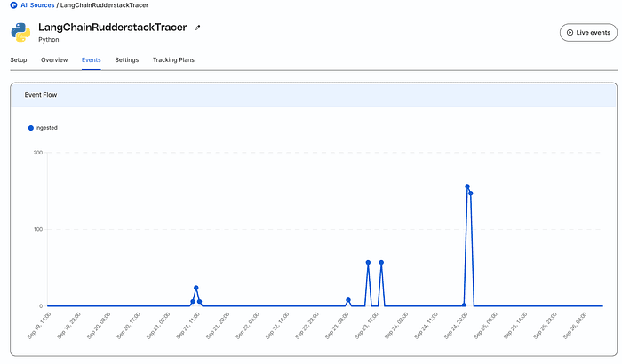Click the 200 y-axis label
The width and height of the screenshot is (622, 364).
tap(38, 153)
